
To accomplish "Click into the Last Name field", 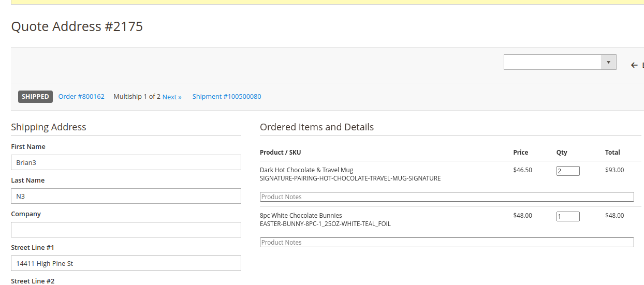I will (126, 196).
